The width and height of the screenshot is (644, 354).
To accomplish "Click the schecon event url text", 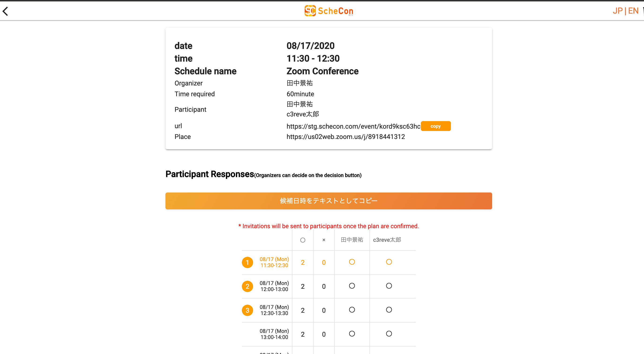I will click(x=353, y=126).
